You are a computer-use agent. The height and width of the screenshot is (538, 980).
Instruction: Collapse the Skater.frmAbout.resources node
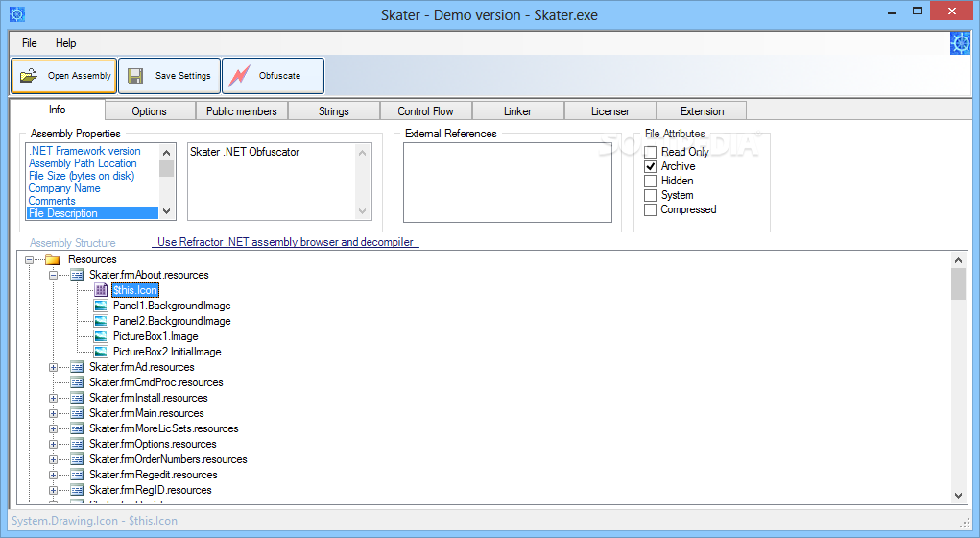click(53, 275)
